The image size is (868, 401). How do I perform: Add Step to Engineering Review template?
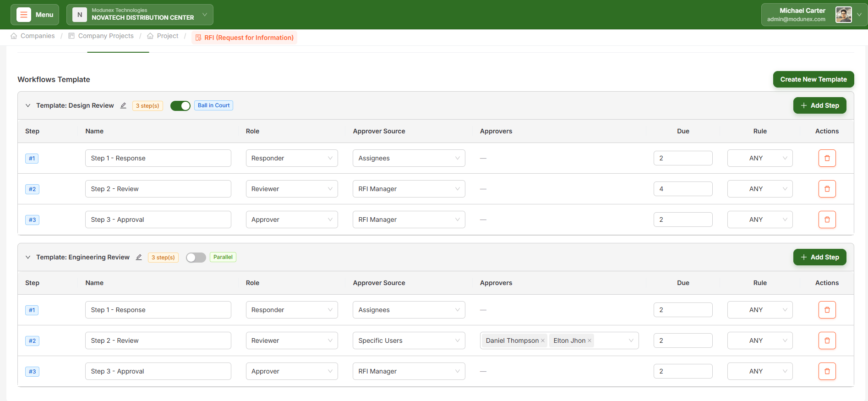point(819,257)
